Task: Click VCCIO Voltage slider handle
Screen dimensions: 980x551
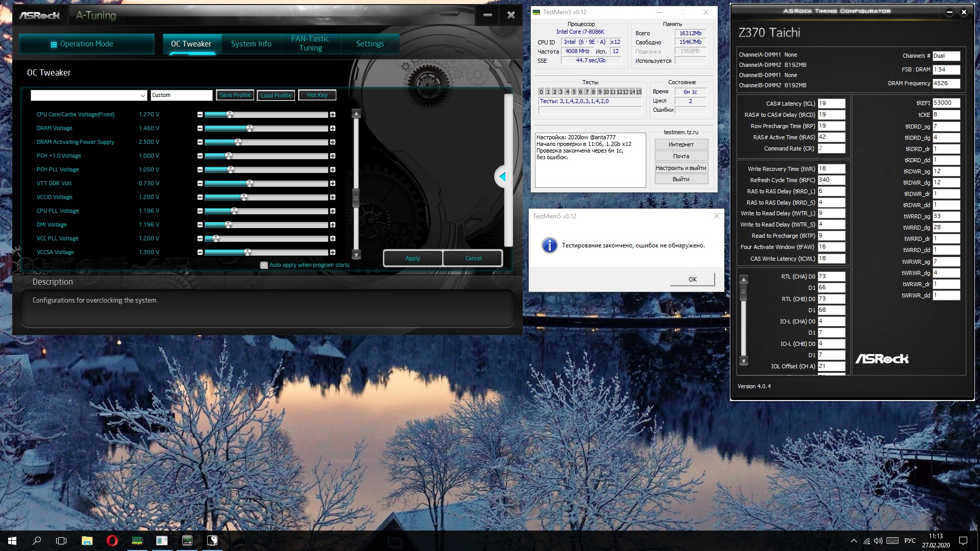Action: tap(244, 197)
